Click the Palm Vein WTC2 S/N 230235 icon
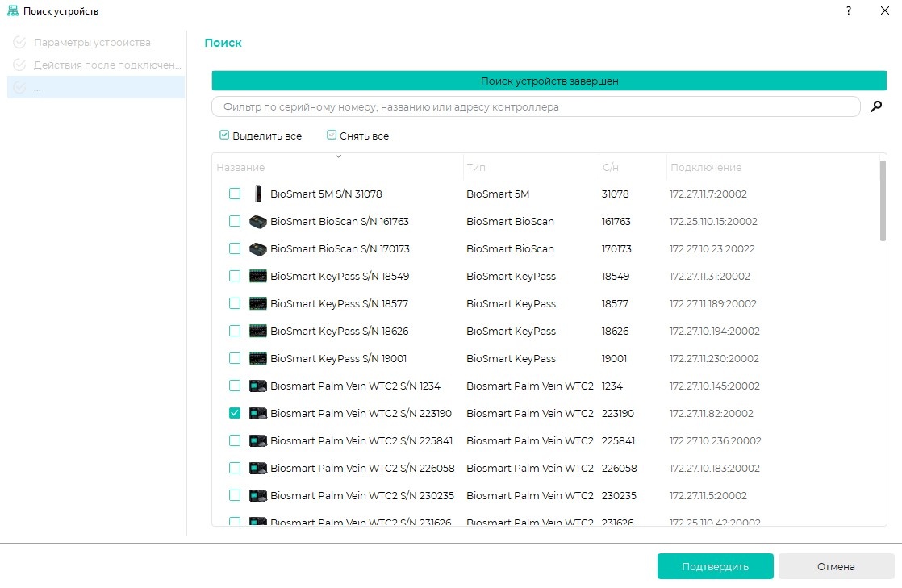 (x=257, y=496)
